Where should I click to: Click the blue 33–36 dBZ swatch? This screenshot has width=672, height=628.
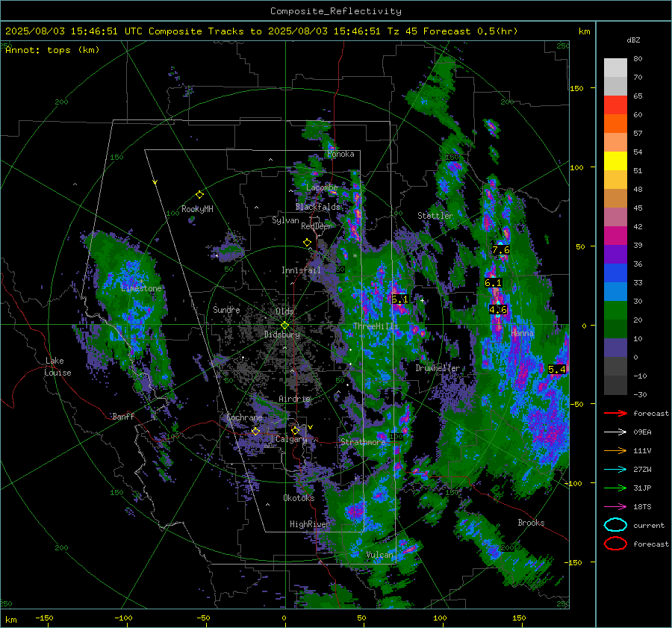pyautogui.click(x=615, y=273)
